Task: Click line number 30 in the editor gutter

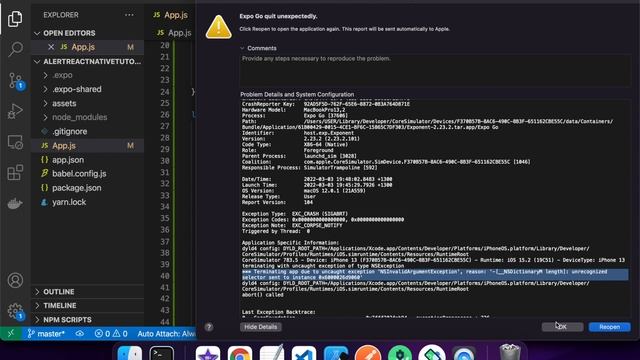Action: click(165, 161)
